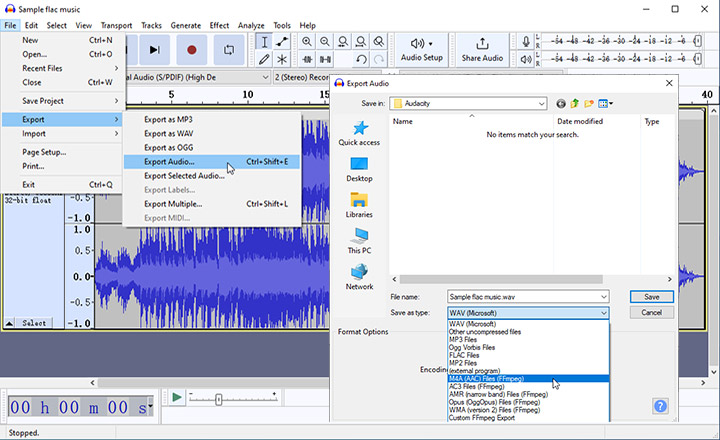Open the Audio Setup dropdown
Screen dimensions: 720x440
422,49
